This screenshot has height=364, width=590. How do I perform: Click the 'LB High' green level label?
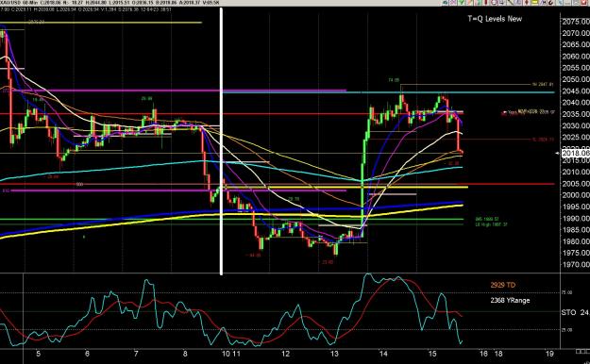click(492, 224)
